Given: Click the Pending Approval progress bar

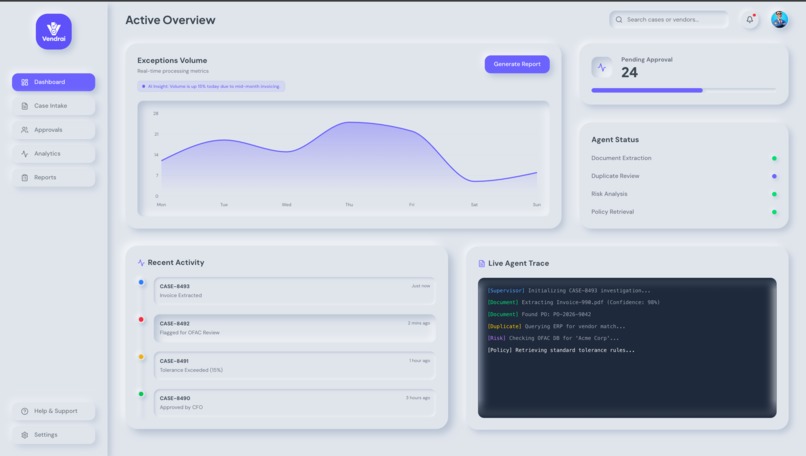Looking at the screenshot, I should [683, 90].
